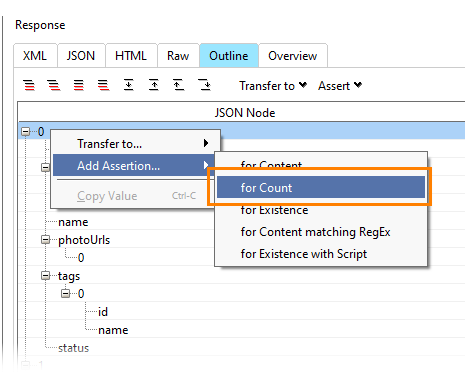Screen dimensions: 465x373
Task: Select the status tree node
Action: pos(74,348)
